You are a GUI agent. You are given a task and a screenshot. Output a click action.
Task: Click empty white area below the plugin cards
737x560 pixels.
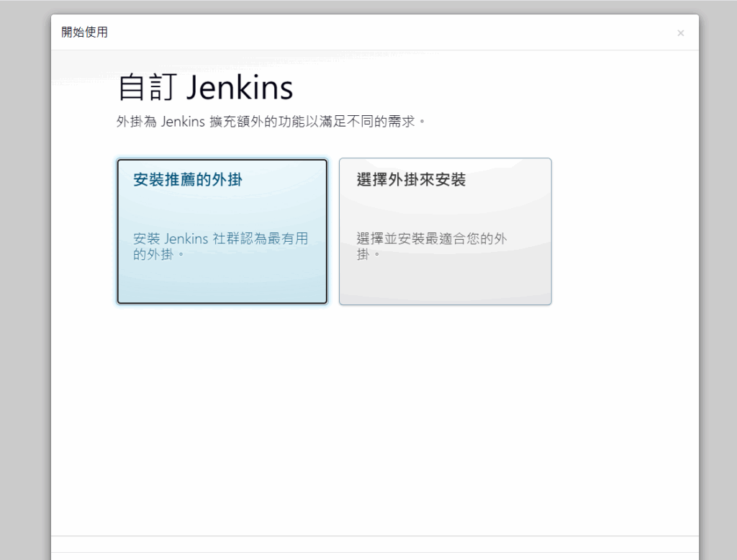[374, 417]
